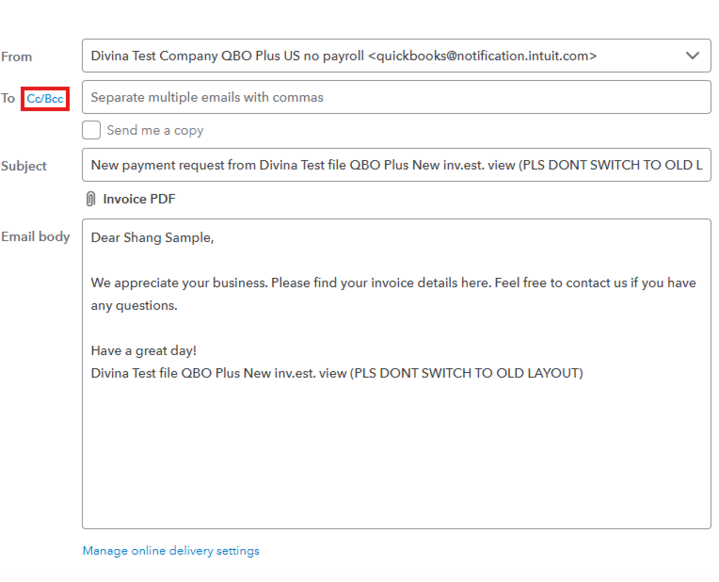Click the Email body label
719x582 pixels.
click(35, 237)
